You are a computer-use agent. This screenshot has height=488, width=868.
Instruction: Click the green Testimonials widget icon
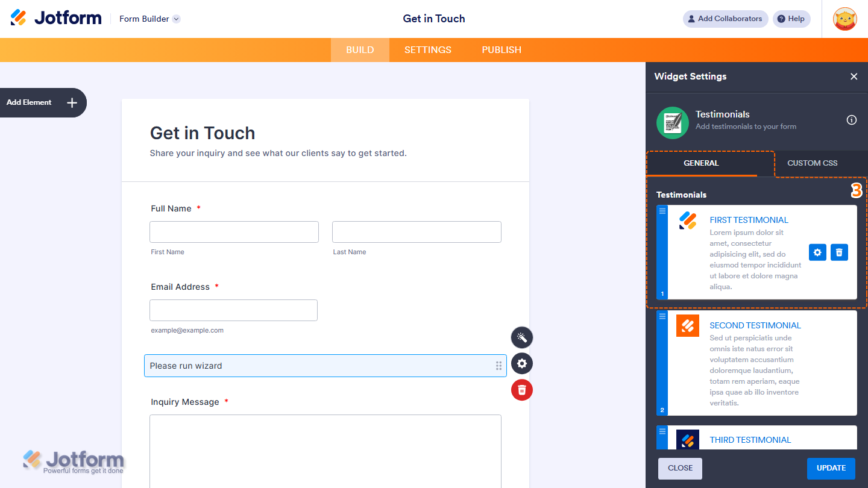[673, 123]
